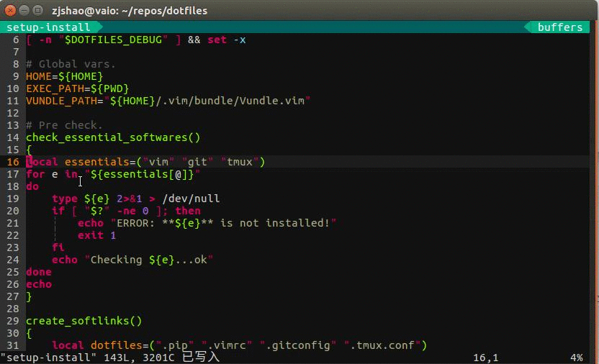Click the opening brace on line 15
The image size is (599, 364).
[x=29, y=150]
